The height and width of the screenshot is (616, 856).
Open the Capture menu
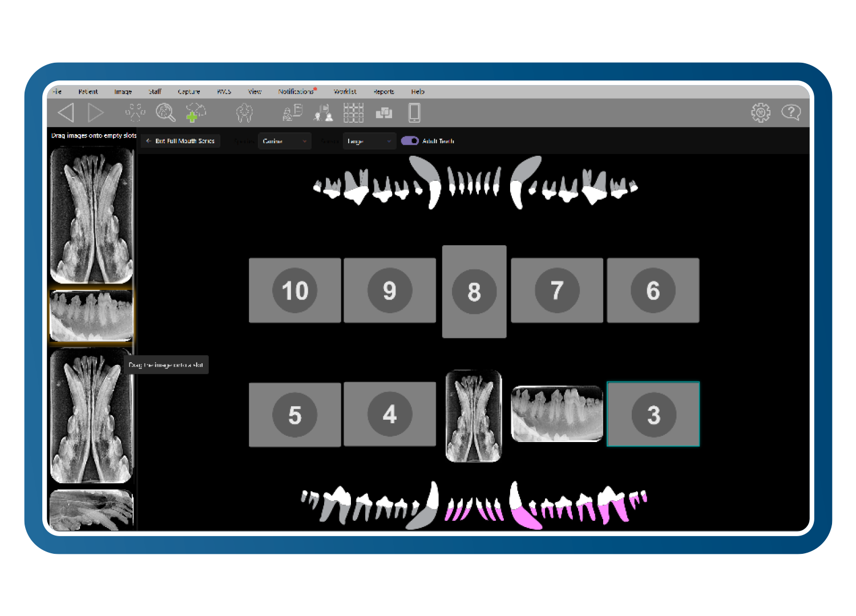click(189, 91)
